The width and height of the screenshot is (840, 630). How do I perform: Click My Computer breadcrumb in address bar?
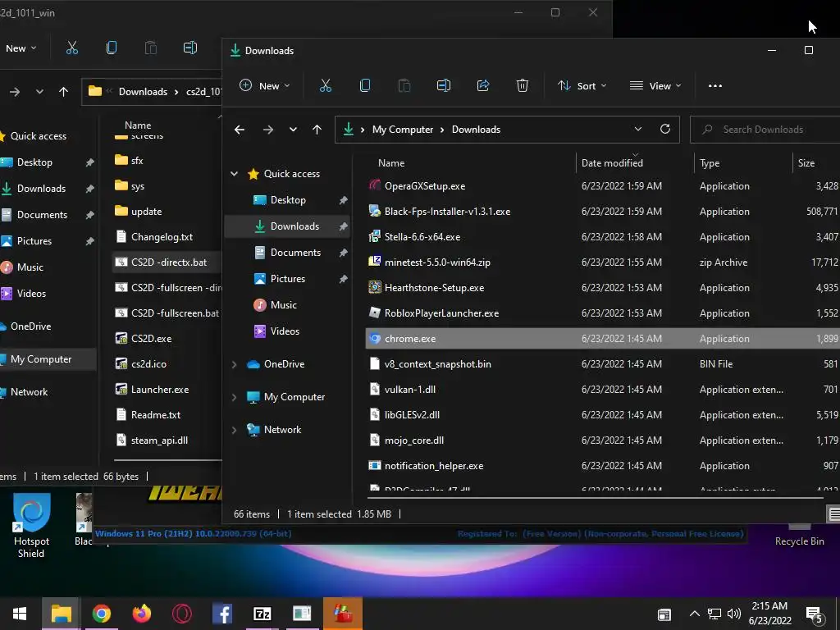click(x=402, y=130)
